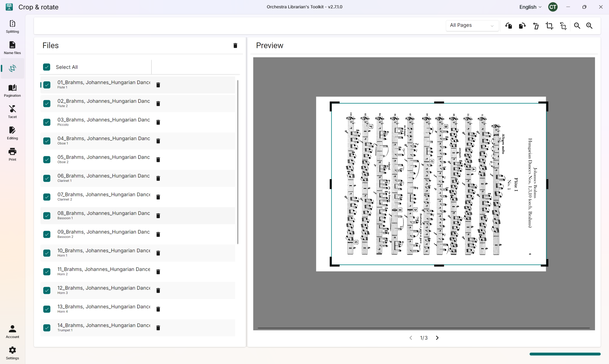
Task: Click the app logo in title bar
Action: tap(9, 7)
